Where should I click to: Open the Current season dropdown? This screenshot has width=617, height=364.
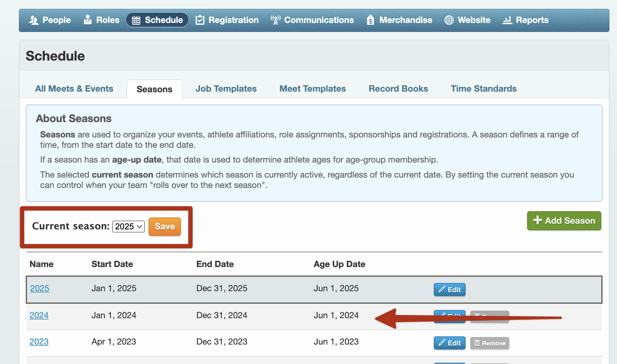[x=128, y=227]
